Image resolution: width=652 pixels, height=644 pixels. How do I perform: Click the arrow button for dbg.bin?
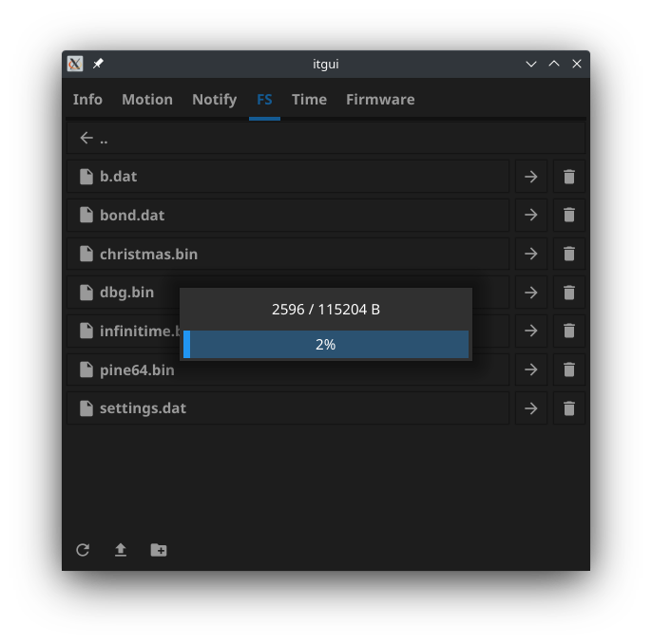(x=531, y=293)
